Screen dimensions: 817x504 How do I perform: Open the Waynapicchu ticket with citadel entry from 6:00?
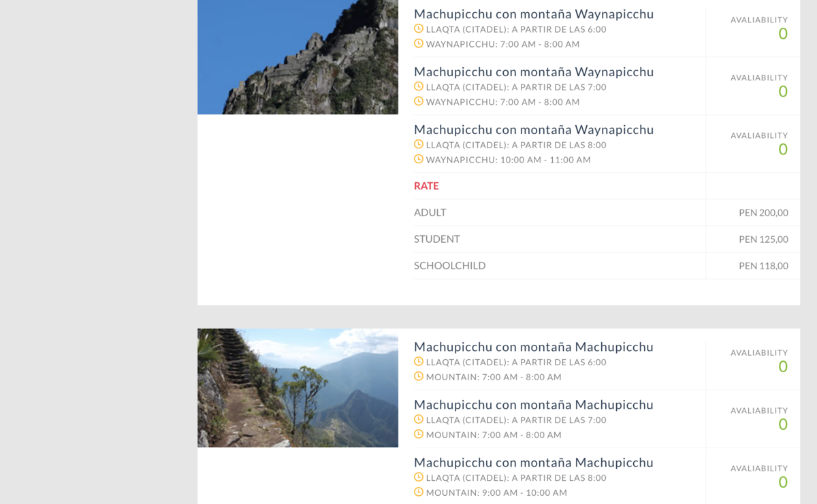coord(534,14)
